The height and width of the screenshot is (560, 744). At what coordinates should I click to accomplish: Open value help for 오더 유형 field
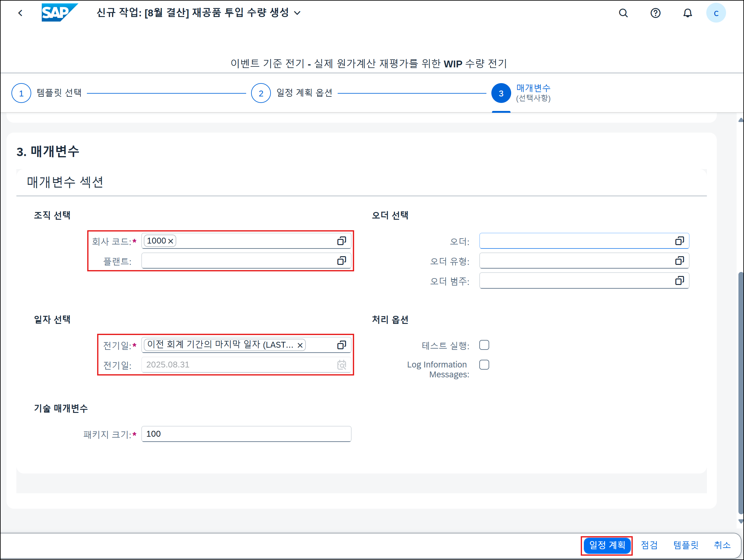pos(679,261)
